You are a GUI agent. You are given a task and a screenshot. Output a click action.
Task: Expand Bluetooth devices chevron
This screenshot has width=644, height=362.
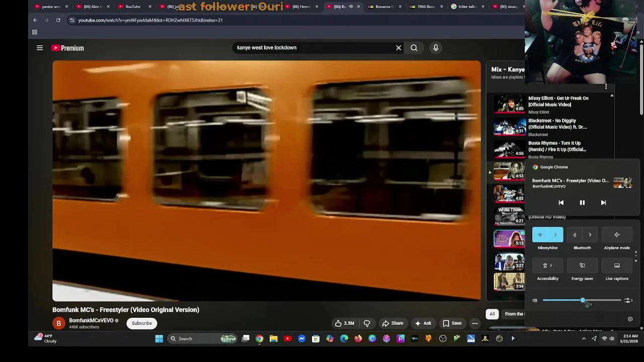coord(590,235)
